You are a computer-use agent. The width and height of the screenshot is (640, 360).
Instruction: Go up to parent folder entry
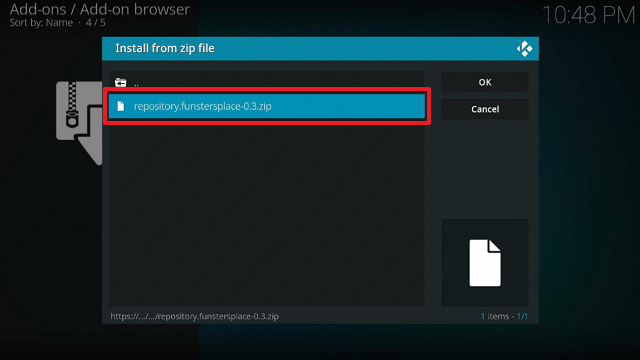tap(267, 82)
